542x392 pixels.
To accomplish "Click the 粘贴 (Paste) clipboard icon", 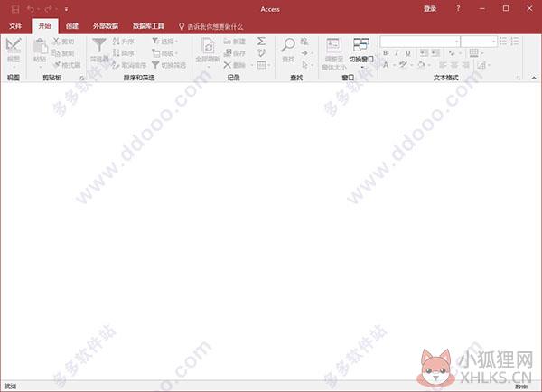I will tap(40, 47).
